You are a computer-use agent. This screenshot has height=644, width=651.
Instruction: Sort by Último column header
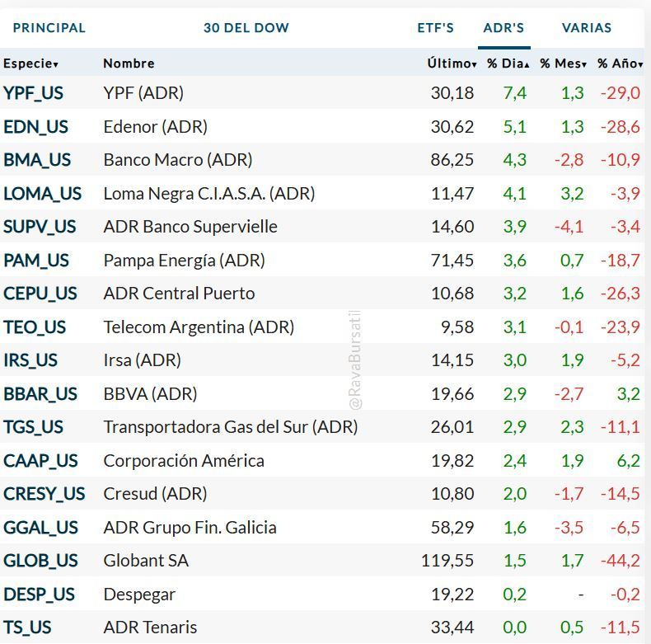(452, 63)
